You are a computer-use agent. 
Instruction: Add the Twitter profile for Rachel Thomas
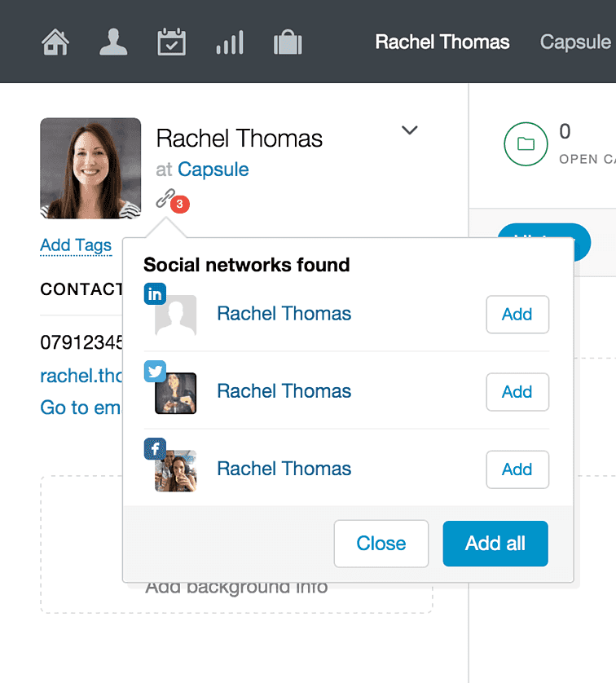click(x=517, y=392)
